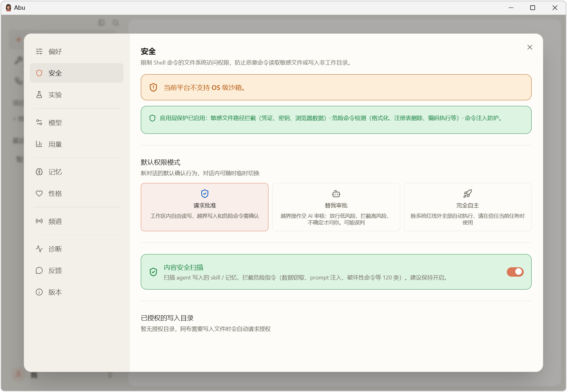The image size is (567, 392).
Task: Click the 安全 page heading
Action: [x=148, y=51]
